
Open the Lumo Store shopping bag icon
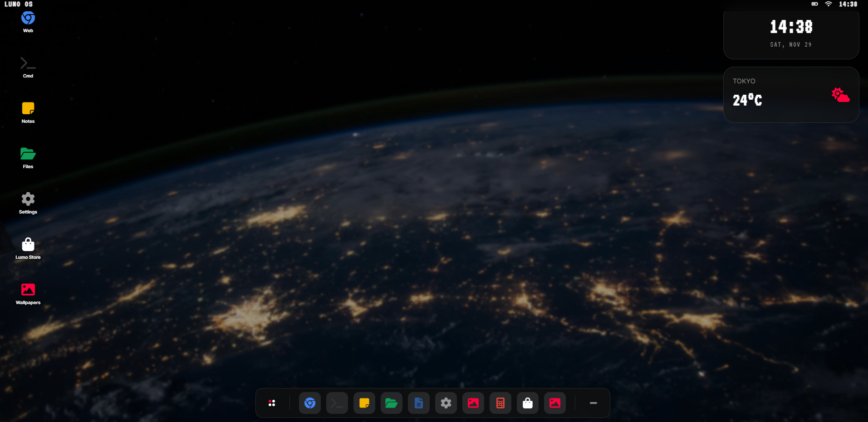coord(527,403)
